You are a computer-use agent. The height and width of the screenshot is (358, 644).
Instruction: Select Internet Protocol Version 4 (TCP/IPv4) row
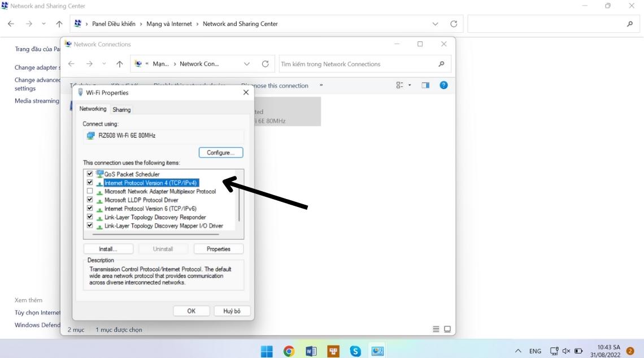[x=151, y=183]
